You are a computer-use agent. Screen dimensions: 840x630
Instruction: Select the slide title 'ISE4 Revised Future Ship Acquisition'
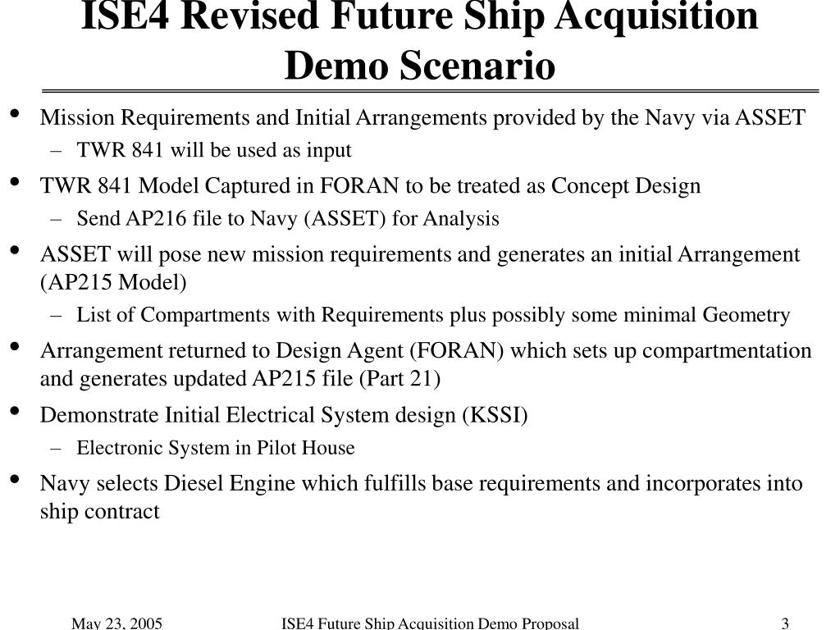coord(419,17)
